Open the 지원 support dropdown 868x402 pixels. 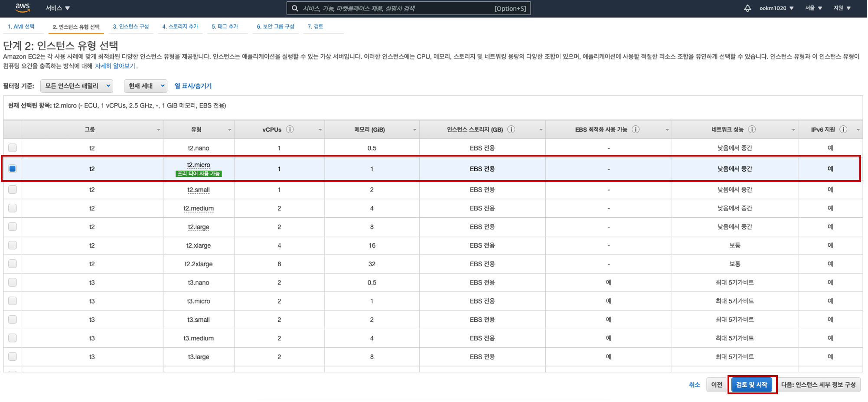click(842, 8)
